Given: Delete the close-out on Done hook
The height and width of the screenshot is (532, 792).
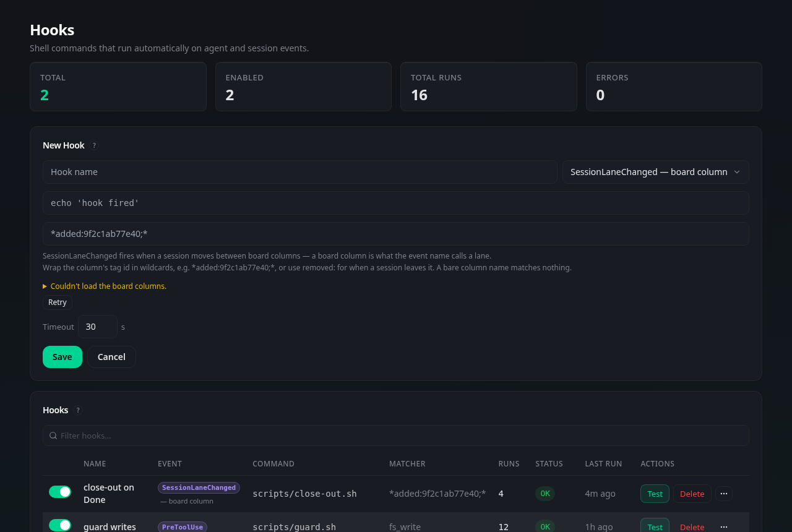Looking at the screenshot, I should point(692,494).
